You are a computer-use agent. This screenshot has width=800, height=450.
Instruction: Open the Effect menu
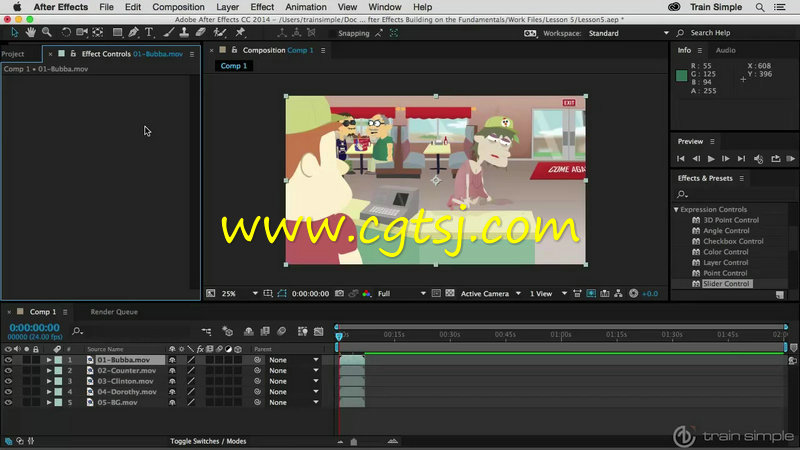(262, 7)
